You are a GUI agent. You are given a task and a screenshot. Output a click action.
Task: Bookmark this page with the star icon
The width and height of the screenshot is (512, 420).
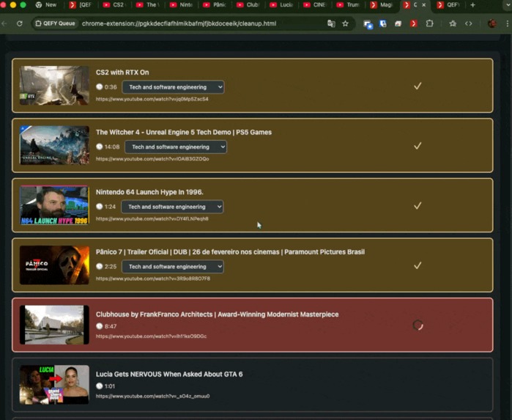tap(345, 23)
